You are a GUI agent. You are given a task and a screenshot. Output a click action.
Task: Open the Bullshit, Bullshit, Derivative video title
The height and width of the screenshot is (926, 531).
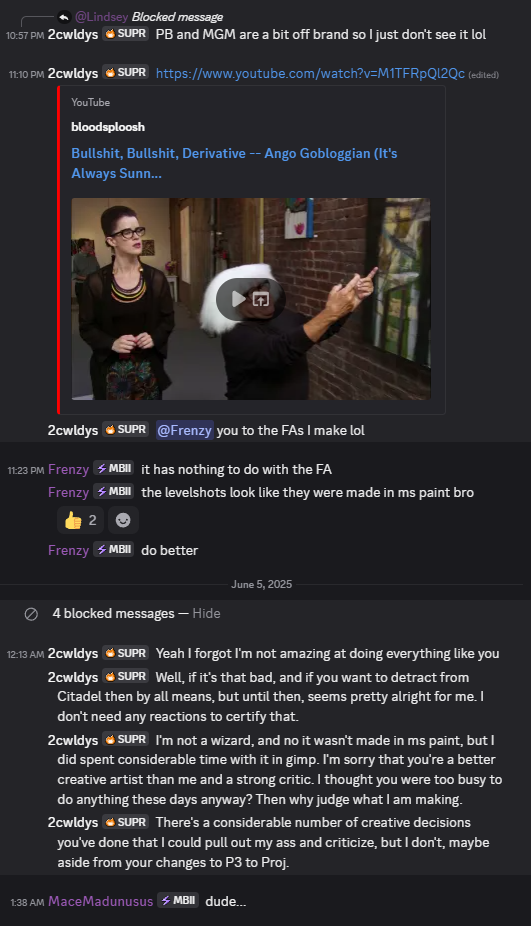click(234, 163)
